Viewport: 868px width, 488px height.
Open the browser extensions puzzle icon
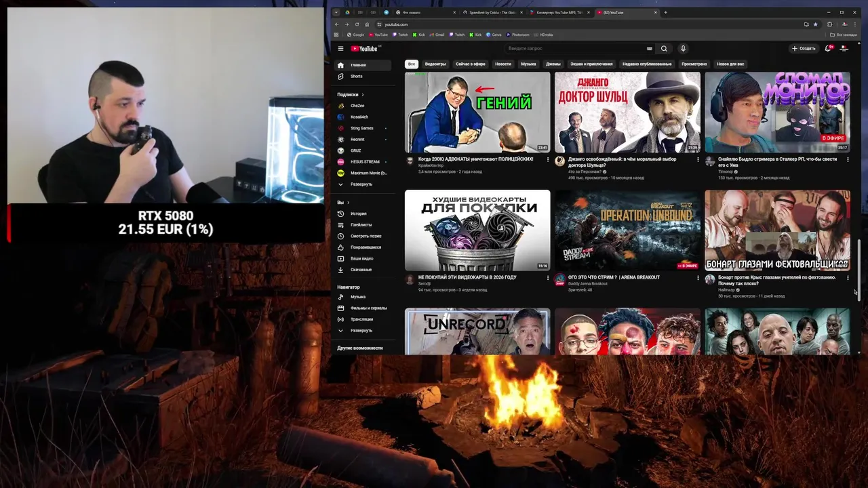point(829,24)
